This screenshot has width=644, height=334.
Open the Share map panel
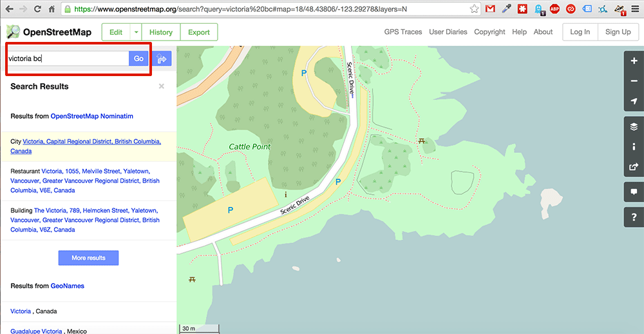click(x=634, y=166)
